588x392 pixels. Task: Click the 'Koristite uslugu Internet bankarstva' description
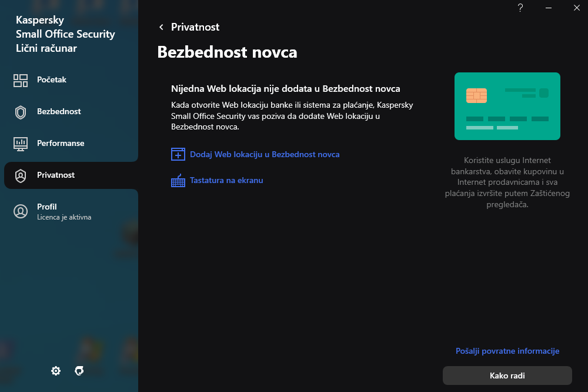point(507,182)
